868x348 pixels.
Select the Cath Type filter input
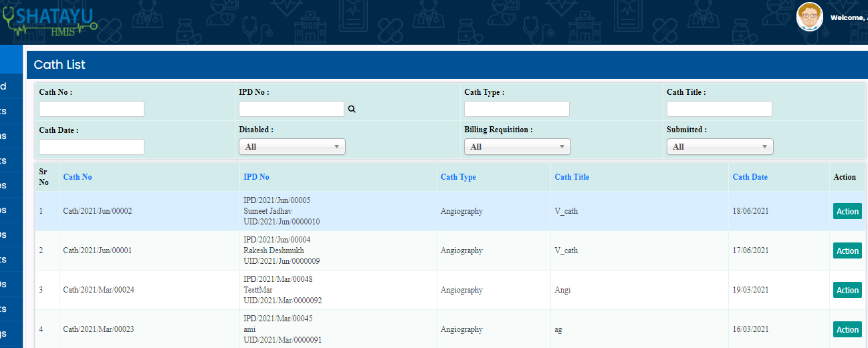tap(516, 109)
